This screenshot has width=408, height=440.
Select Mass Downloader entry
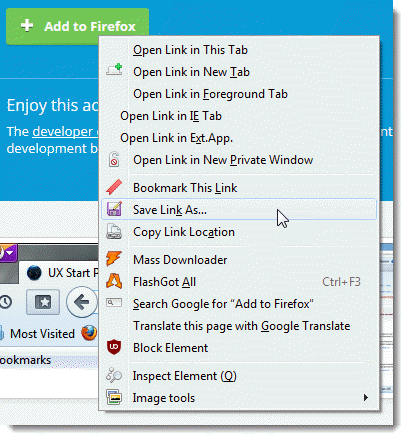click(x=239, y=260)
